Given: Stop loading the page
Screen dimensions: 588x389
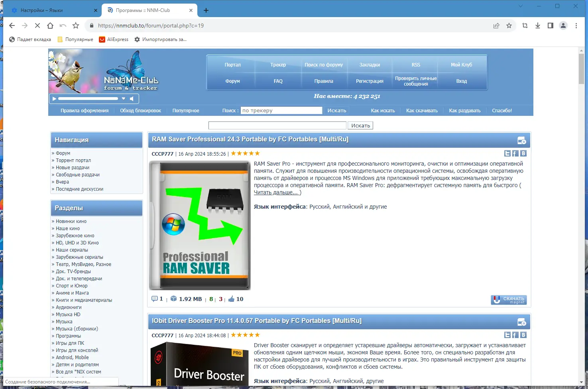Looking at the screenshot, I should (37, 25).
